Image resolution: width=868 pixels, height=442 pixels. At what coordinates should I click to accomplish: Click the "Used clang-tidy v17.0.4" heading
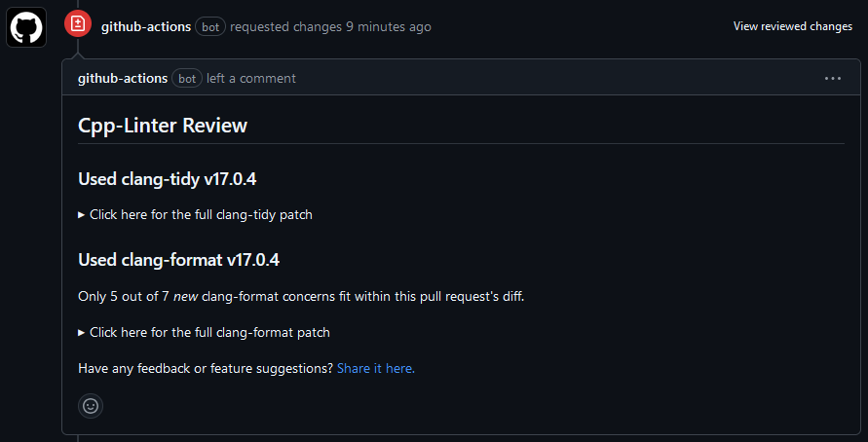(x=173, y=178)
